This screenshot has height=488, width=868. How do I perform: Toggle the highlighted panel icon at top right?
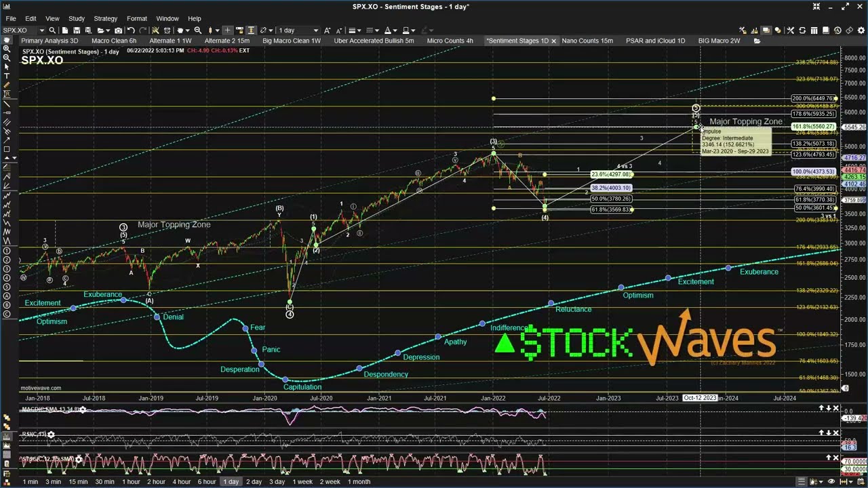766,30
